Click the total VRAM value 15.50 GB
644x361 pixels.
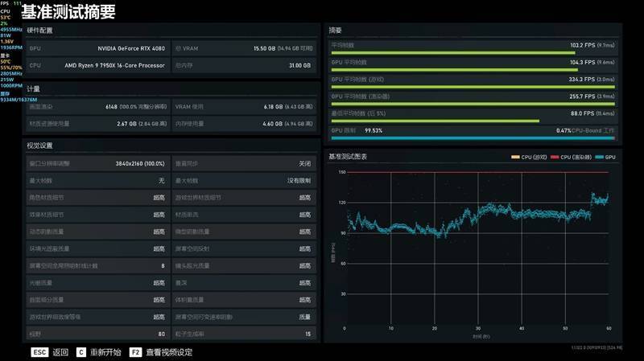pyautogui.click(x=264, y=48)
